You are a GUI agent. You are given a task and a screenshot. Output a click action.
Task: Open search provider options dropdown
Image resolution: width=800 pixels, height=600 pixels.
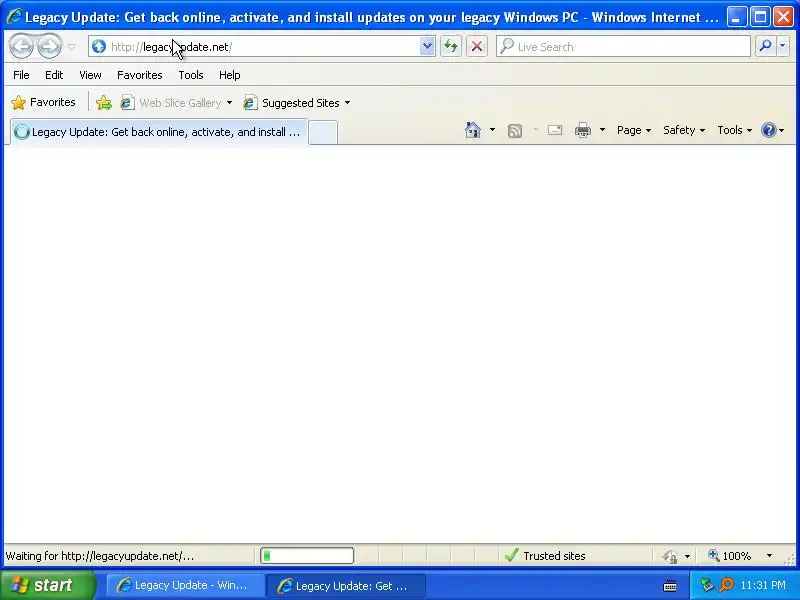click(x=783, y=46)
